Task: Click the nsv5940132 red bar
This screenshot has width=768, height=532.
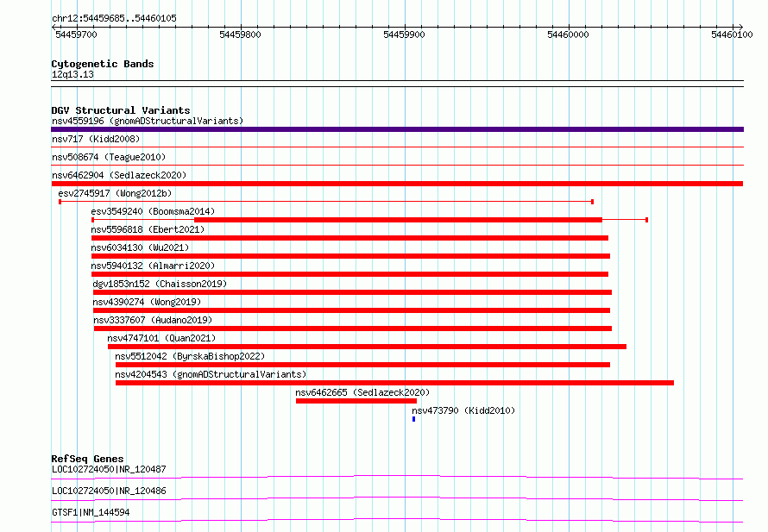Action: click(x=349, y=274)
